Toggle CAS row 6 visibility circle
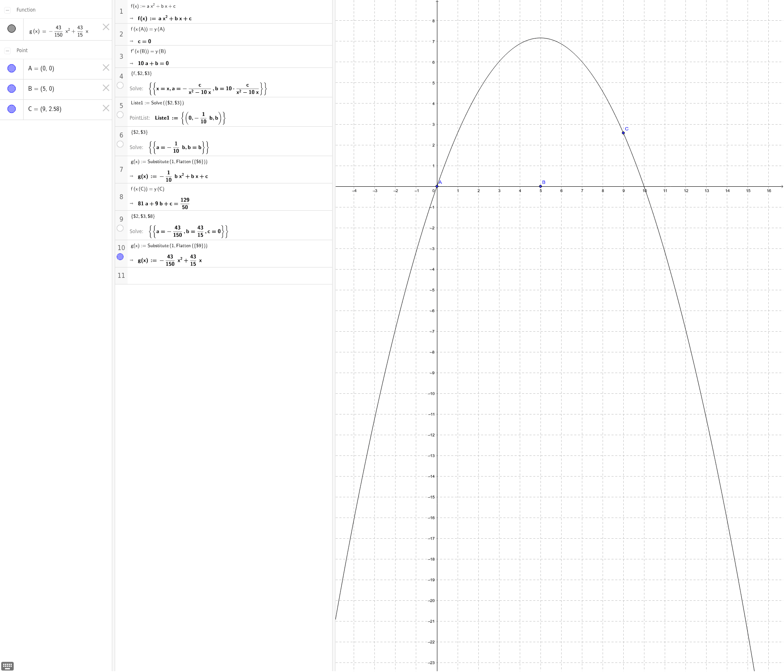The height and width of the screenshot is (672, 784). coord(120,144)
